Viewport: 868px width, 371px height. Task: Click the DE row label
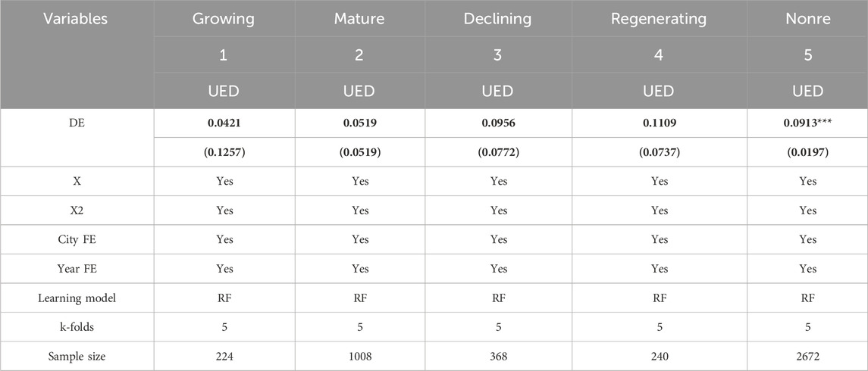click(77, 123)
